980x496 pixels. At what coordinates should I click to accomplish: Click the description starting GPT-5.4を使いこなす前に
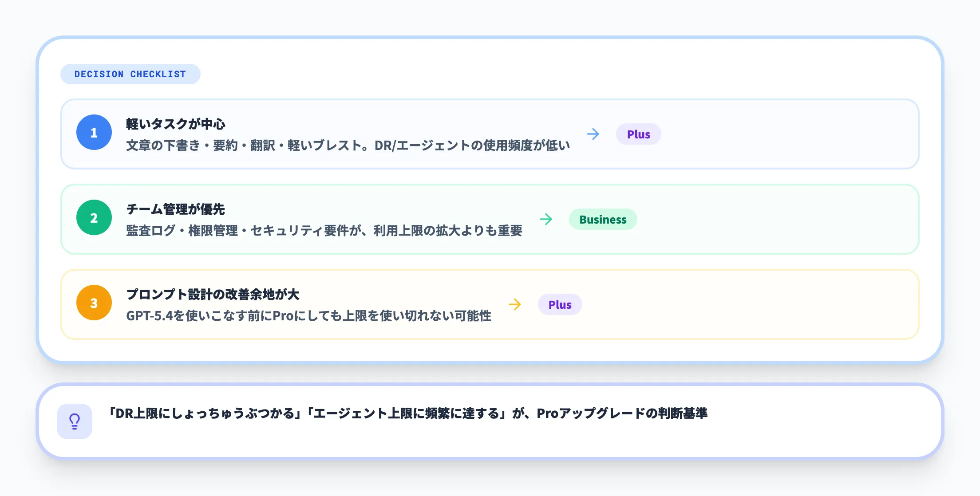click(x=308, y=316)
